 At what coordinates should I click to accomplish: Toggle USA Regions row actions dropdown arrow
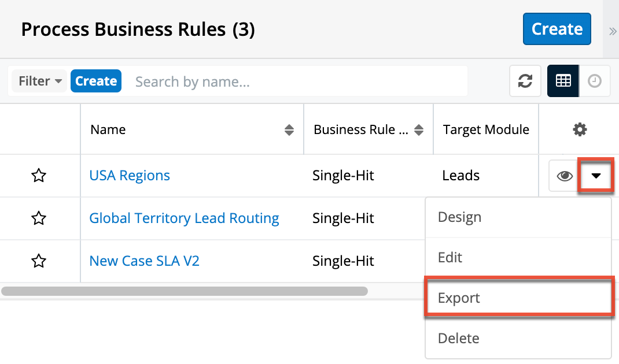pyautogui.click(x=596, y=176)
